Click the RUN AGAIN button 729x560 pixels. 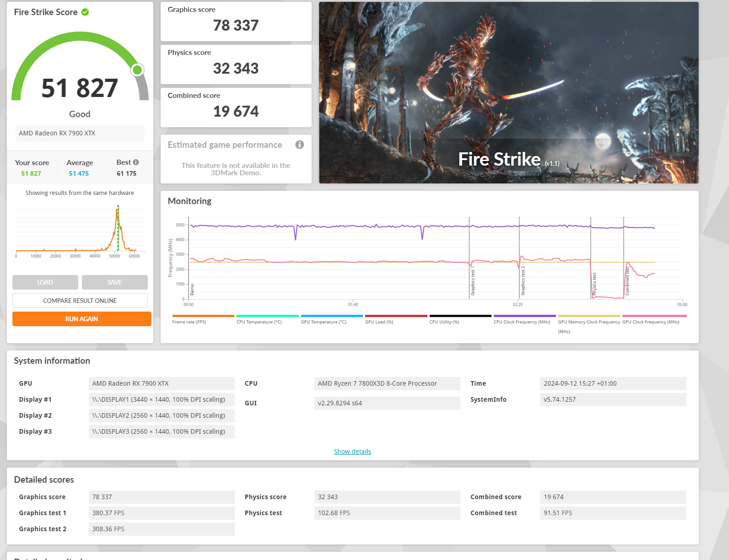coord(82,319)
